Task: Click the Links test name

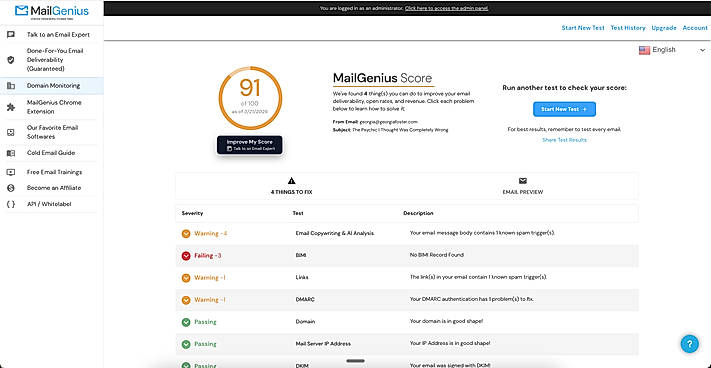Action: (x=302, y=277)
